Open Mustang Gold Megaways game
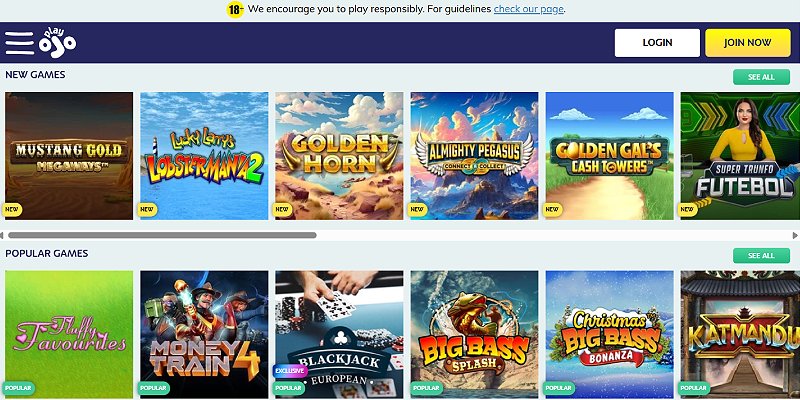800x400 pixels. (69, 156)
